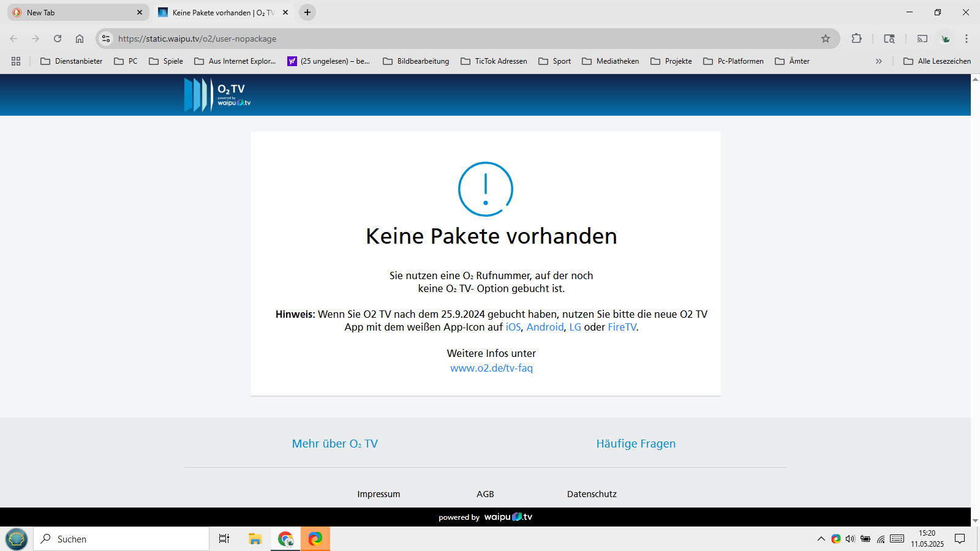Open the Datenschutz footer link
Image resolution: width=980 pixels, height=551 pixels.
click(x=592, y=494)
